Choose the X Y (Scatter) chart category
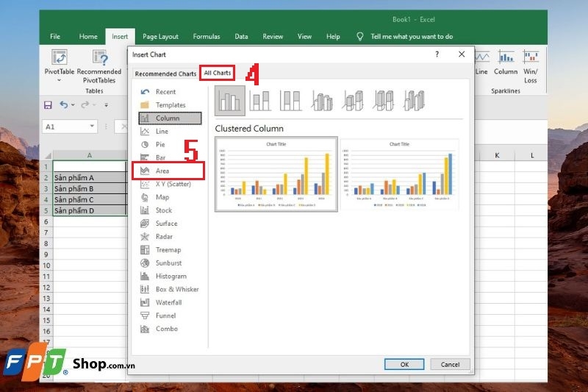 tap(170, 184)
